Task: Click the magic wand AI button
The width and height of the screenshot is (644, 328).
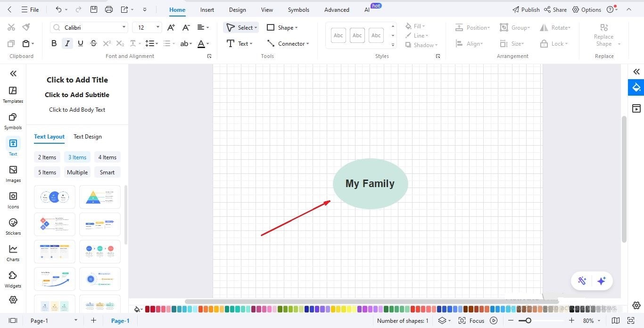Action: click(582, 281)
